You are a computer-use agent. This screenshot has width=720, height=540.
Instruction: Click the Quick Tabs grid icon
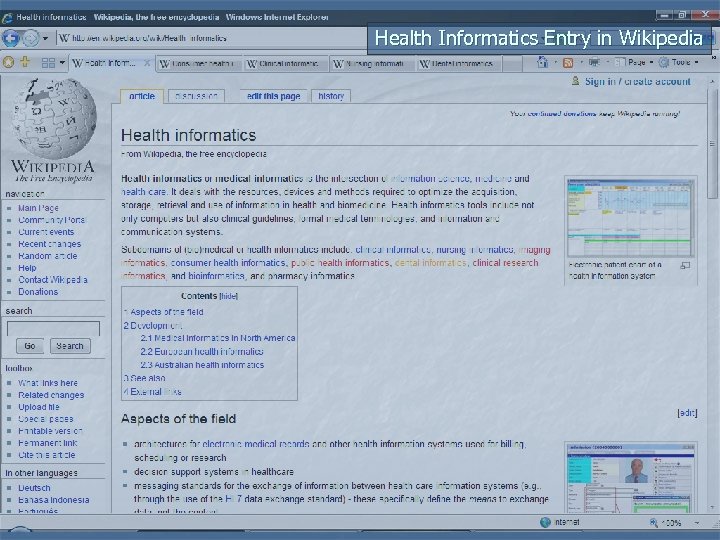tap(48, 62)
